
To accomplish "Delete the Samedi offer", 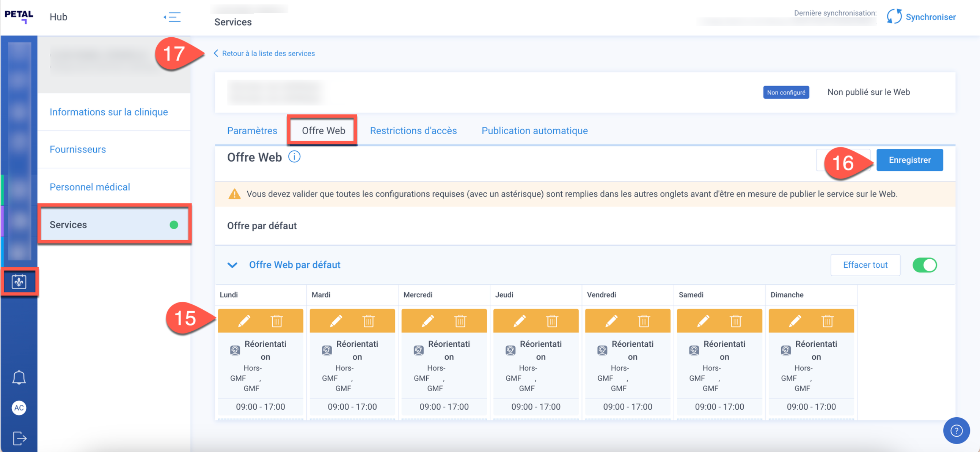I will [736, 321].
